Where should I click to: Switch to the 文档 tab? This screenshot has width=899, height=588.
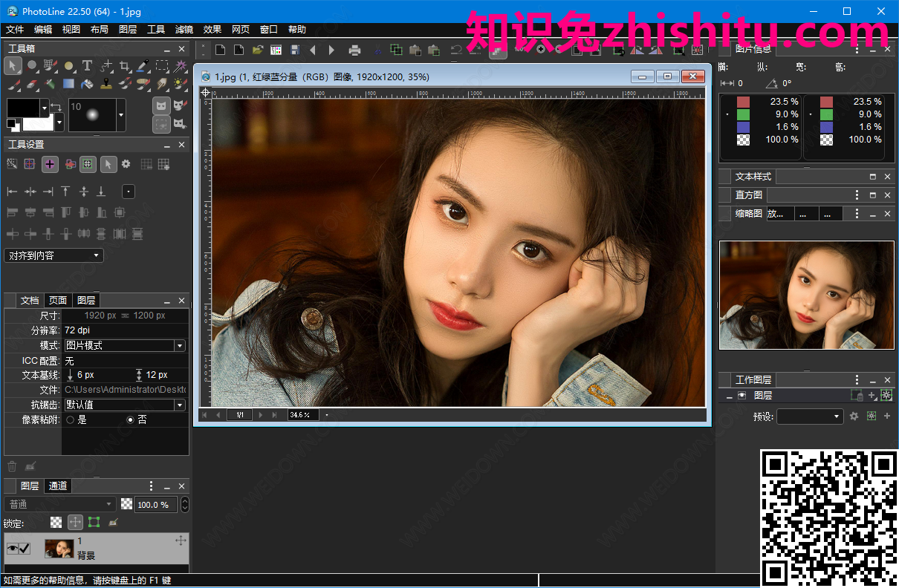click(x=30, y=300)
